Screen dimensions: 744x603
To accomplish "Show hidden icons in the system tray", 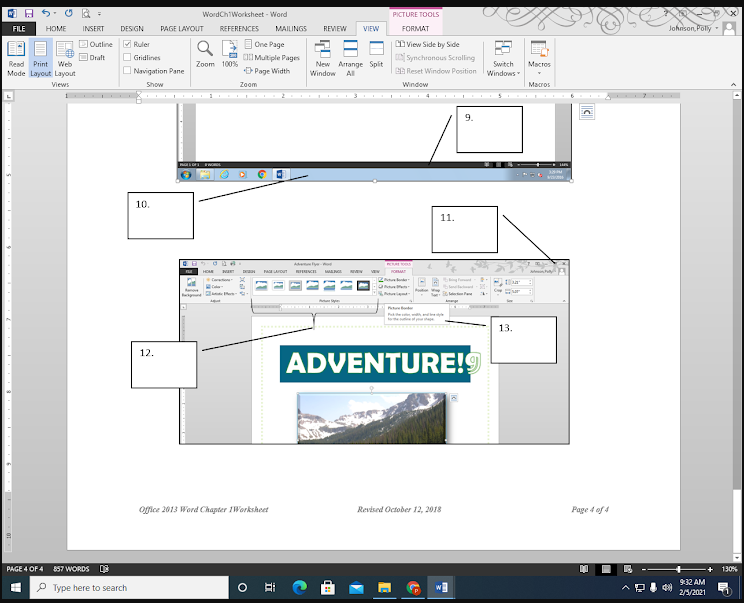I will point(625,588).
